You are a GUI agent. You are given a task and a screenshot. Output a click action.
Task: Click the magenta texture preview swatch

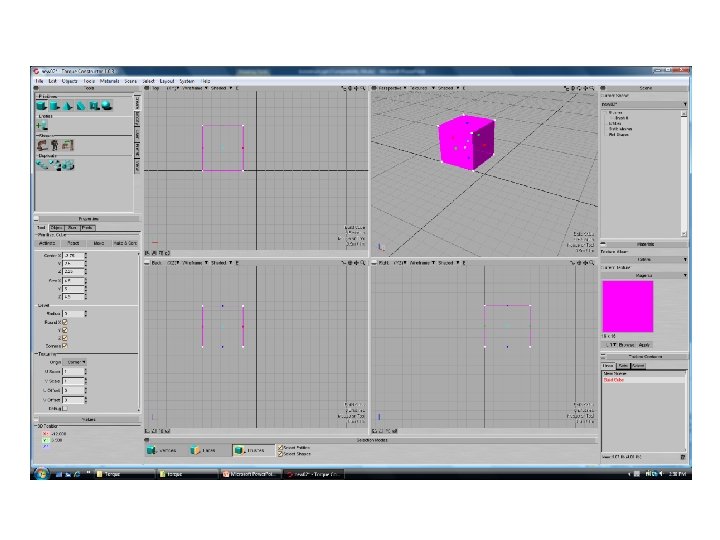point(628,307)
